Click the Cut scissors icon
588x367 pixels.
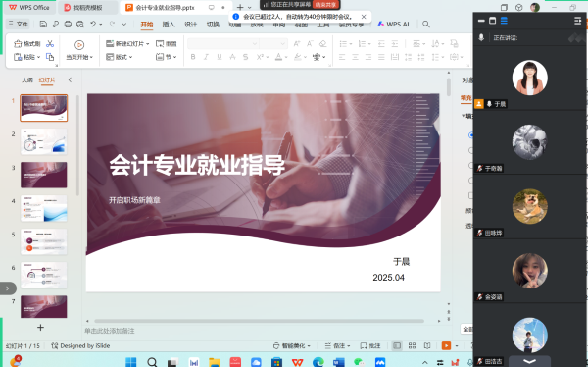50,43
